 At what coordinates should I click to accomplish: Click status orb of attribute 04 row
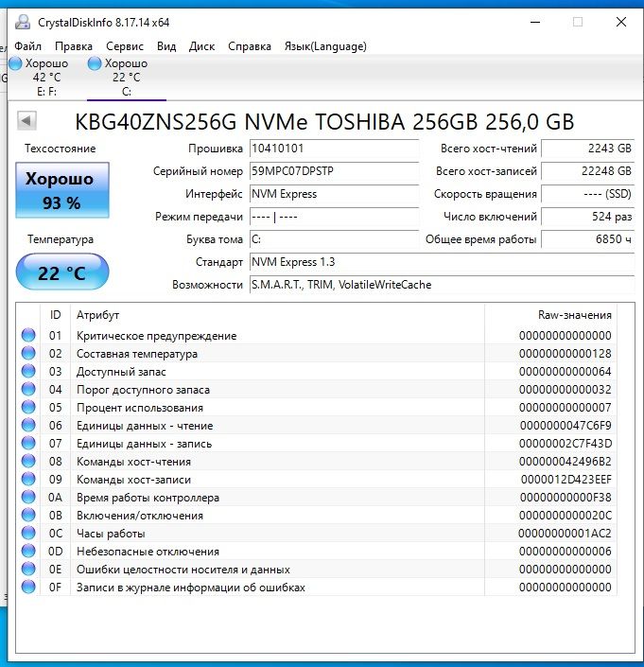pos(28,389)
